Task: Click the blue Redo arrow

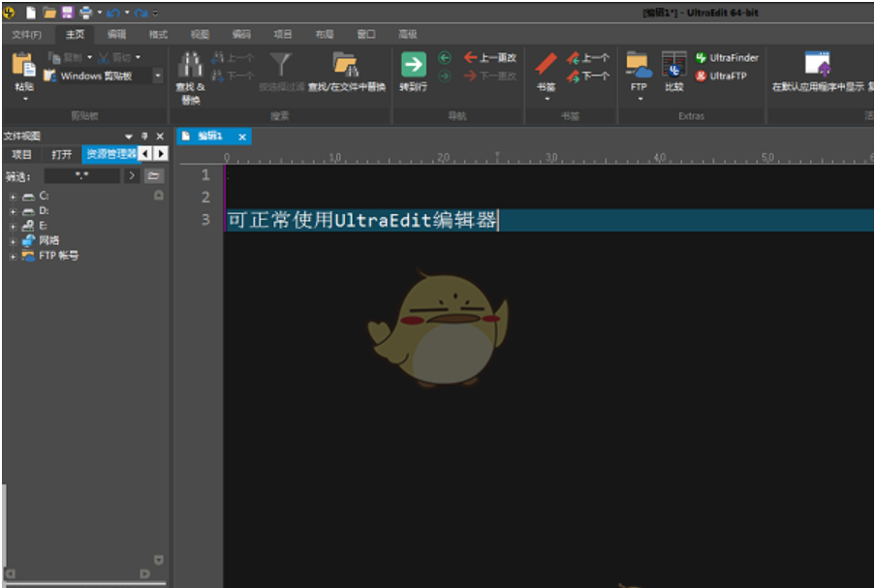Action: tap(141, 13)
